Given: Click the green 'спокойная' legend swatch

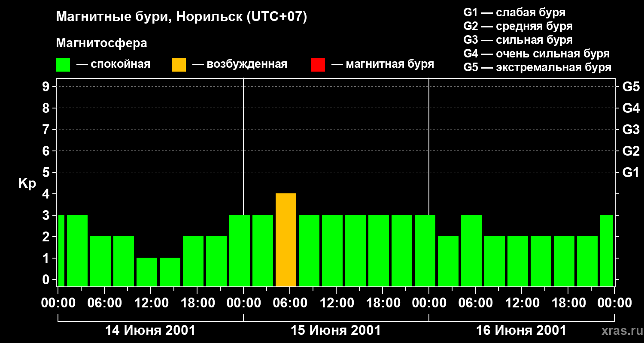Looking at the screenshot, I should click(63, 65).
